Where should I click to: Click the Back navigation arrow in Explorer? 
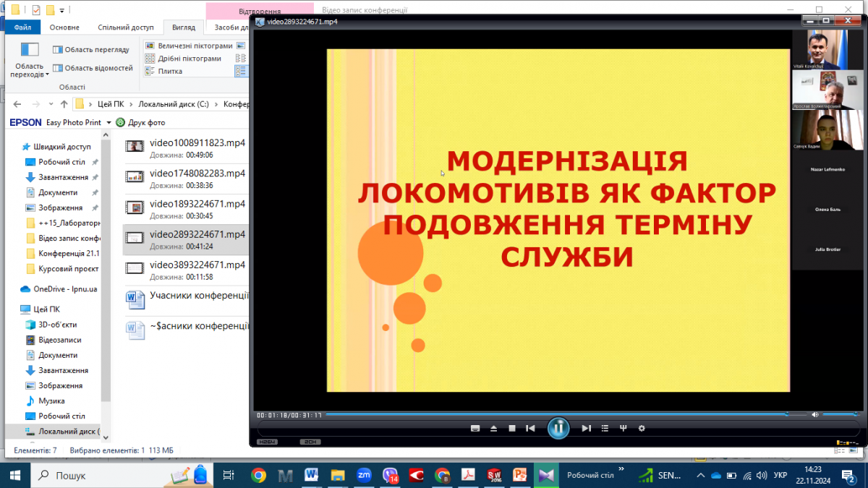pos(17,104)
